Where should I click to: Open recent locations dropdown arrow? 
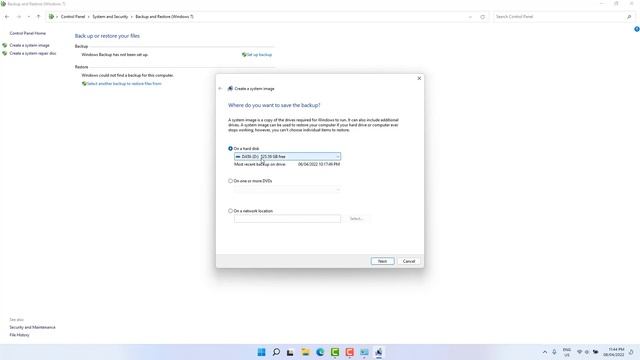point(29,17)
